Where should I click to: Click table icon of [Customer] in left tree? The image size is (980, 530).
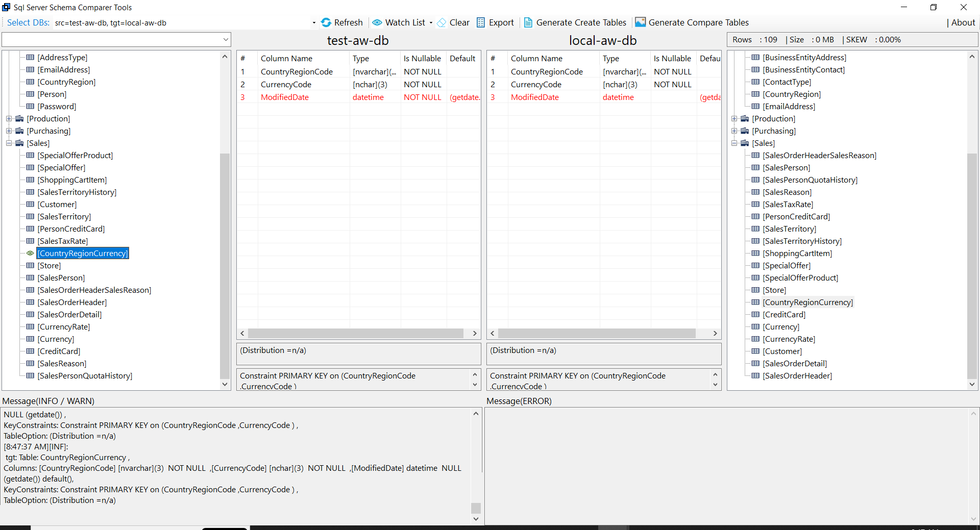(30, 204)
